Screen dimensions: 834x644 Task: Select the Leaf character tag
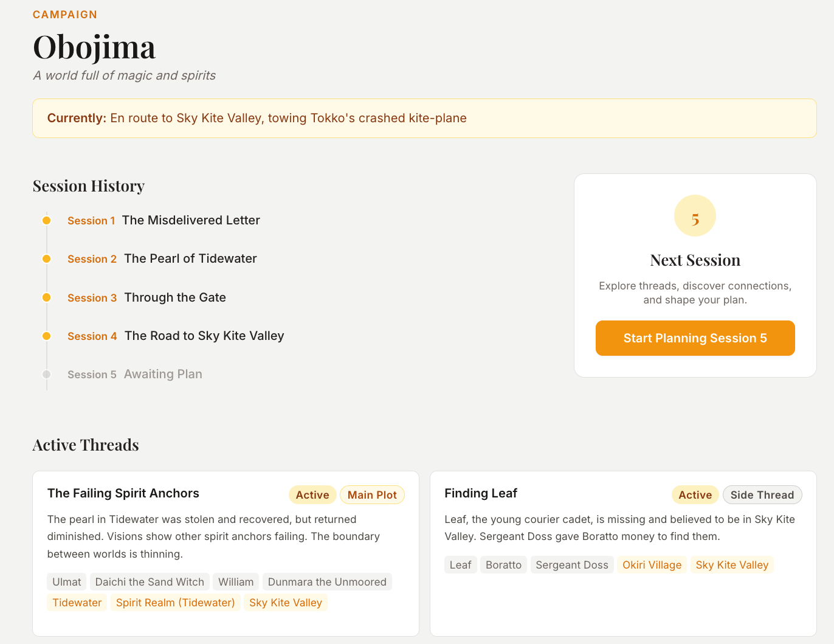[x=461, y=565]
